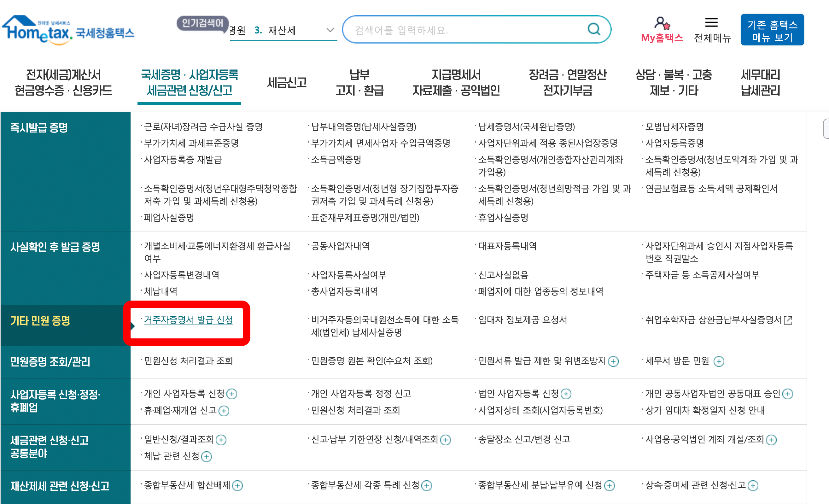Open the 납부 고지·환급 menu
Viewport: 829px width, 504px height.
(359, 82)
